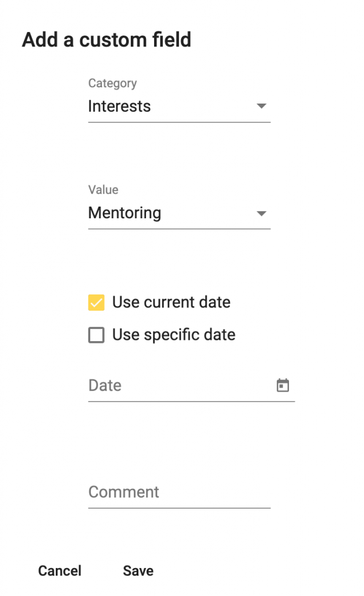Click the small Value label

(x=104, y=190)
